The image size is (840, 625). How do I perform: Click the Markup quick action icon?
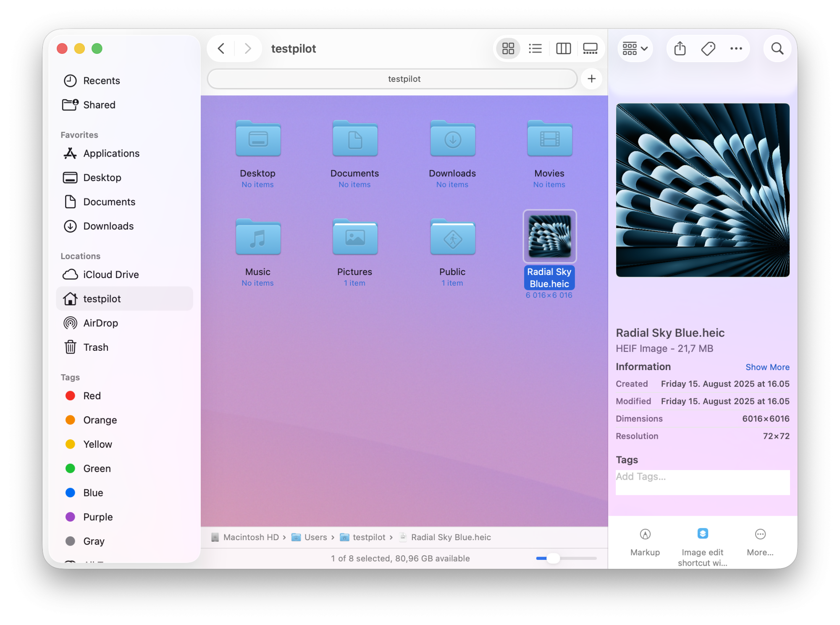(645, 534)
